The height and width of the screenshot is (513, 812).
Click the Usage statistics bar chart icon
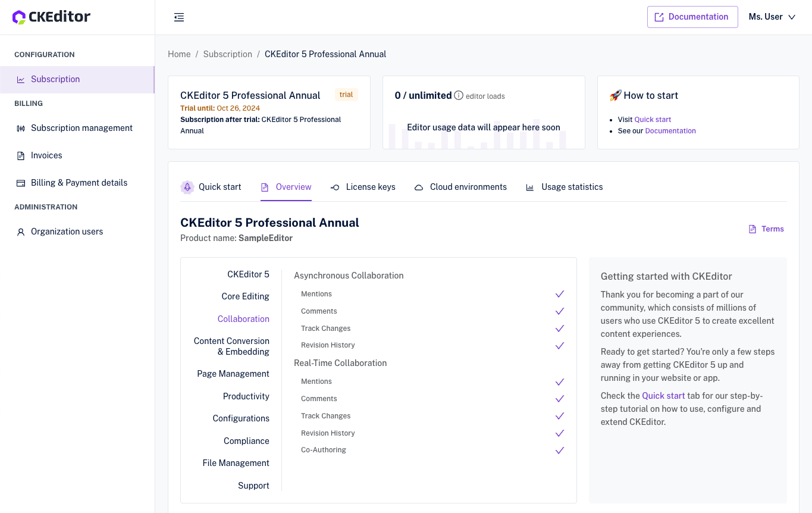click(x=530, y=187)
